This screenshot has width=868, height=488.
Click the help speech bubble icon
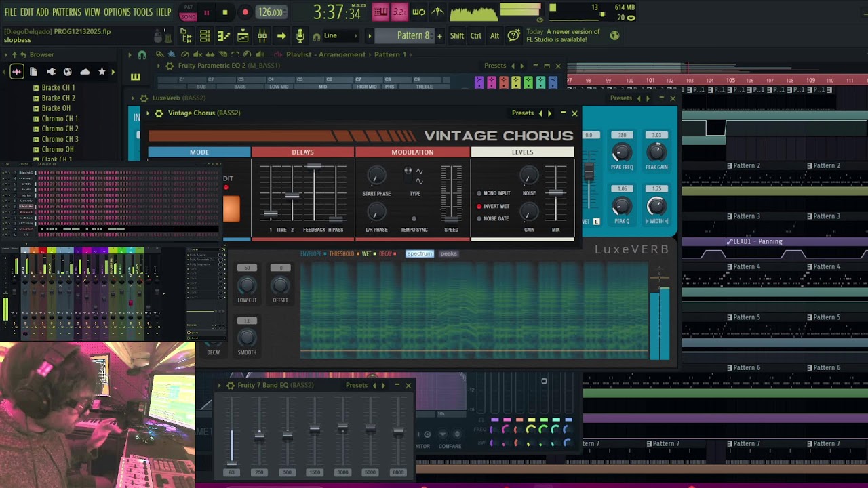point(514,35)
